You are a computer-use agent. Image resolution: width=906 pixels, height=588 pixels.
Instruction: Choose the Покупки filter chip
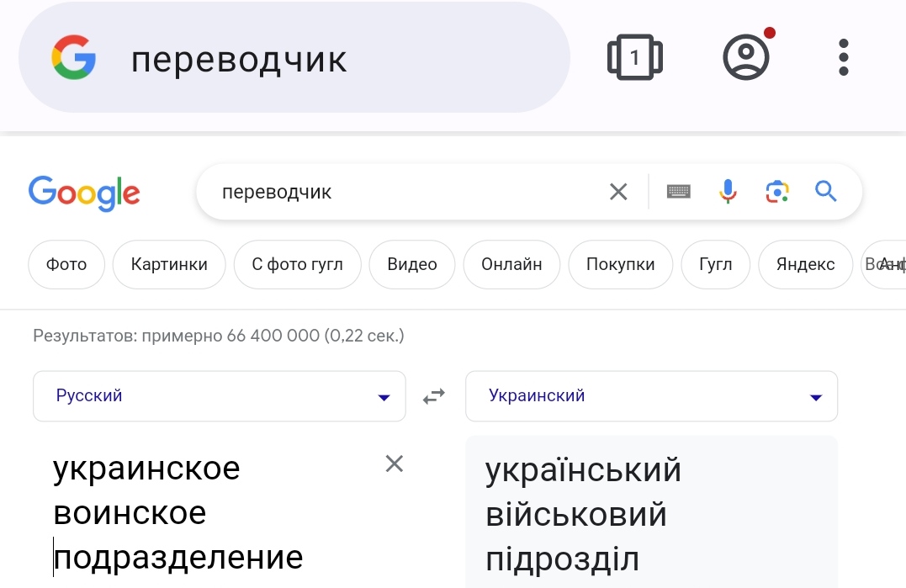621,264
